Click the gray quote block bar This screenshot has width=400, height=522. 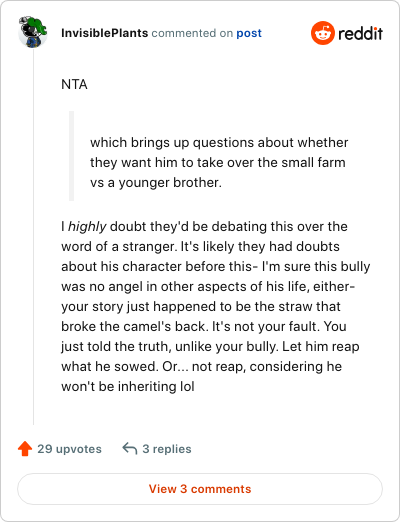(x=71, y=156)
